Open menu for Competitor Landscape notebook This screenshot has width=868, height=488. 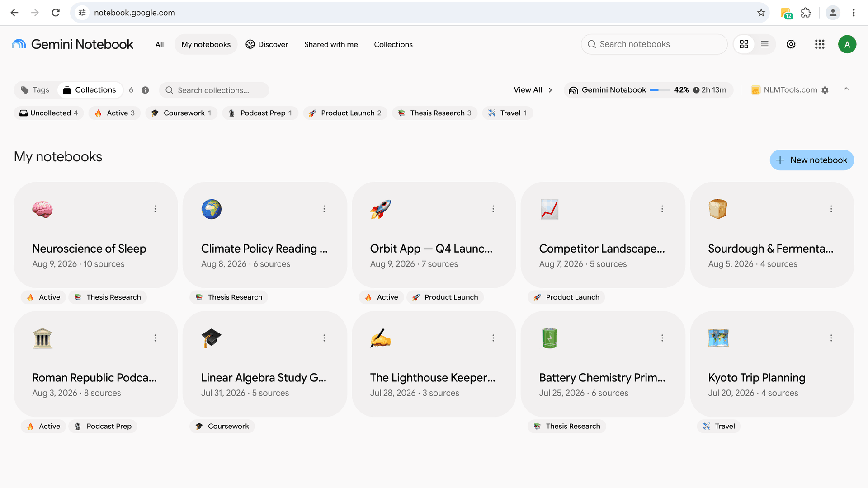[662, 209]
